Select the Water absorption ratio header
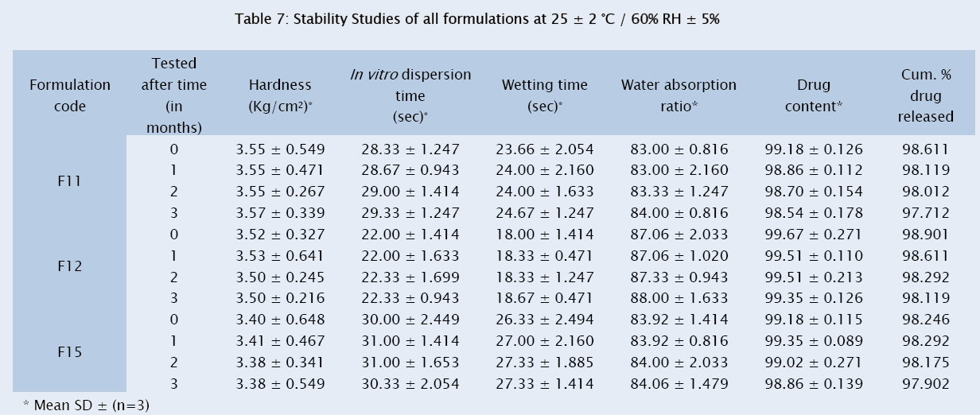980x415 pixels. point(679,95)
